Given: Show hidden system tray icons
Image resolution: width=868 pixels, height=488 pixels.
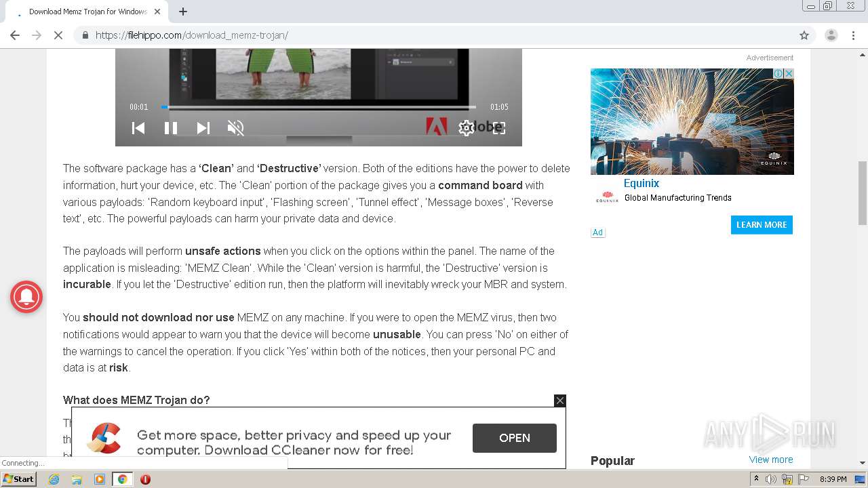Looking at the screenshot, I should (756, 479).
